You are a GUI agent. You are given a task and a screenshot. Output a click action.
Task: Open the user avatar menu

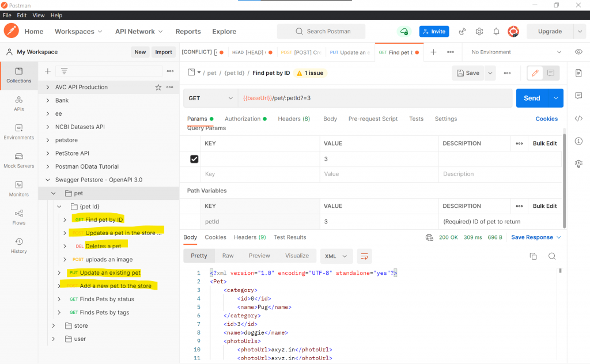pos(513,32)
